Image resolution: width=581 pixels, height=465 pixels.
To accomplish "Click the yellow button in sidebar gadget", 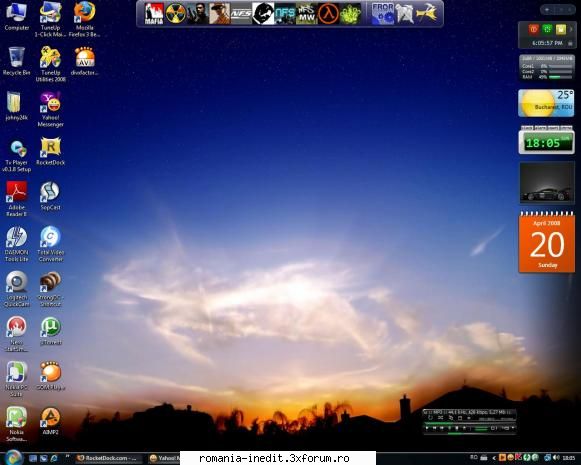I will click(x=561, y=29).
